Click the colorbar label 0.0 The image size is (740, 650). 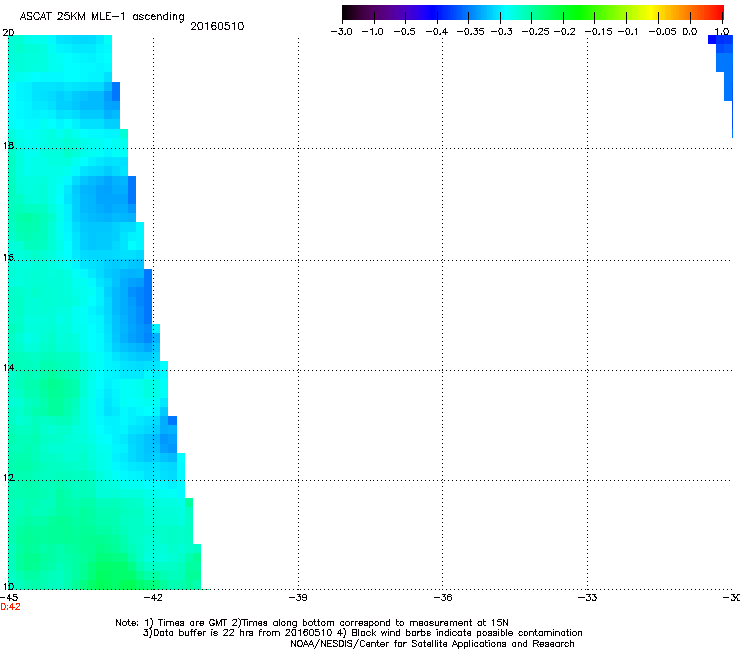tap(690, 32)
